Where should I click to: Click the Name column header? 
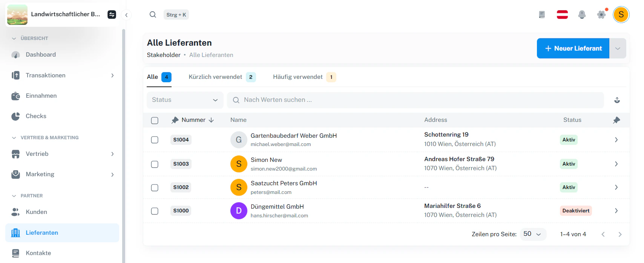(238, 120)
